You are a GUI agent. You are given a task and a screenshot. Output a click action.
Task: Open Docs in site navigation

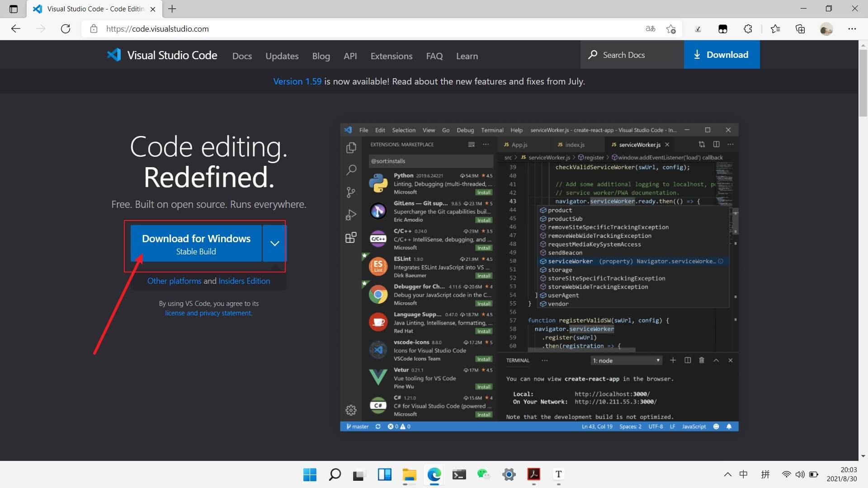(x=242, y=56)
